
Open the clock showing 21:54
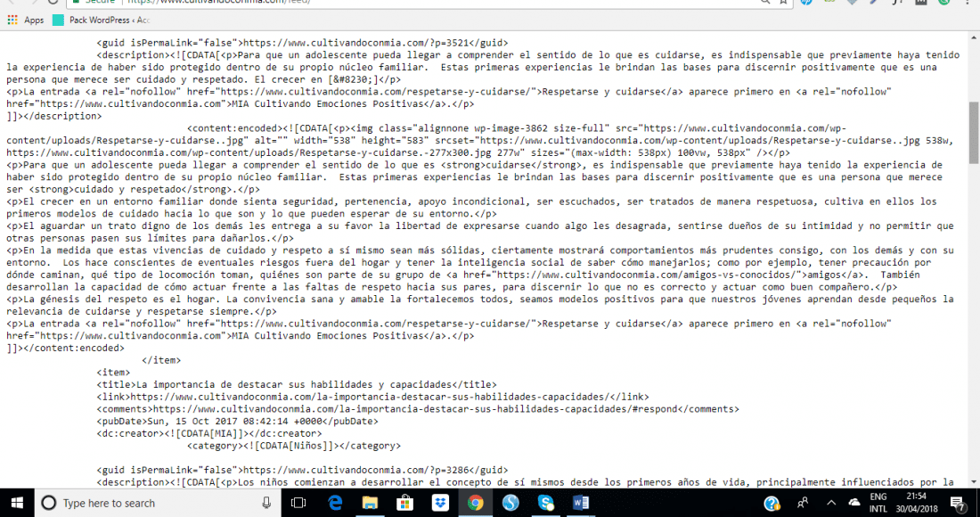point(916,503)
